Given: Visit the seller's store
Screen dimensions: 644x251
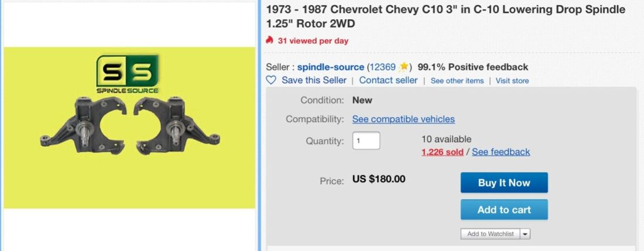Looking at the screenshot, I should pyautogui.click(x=512, y=81).
